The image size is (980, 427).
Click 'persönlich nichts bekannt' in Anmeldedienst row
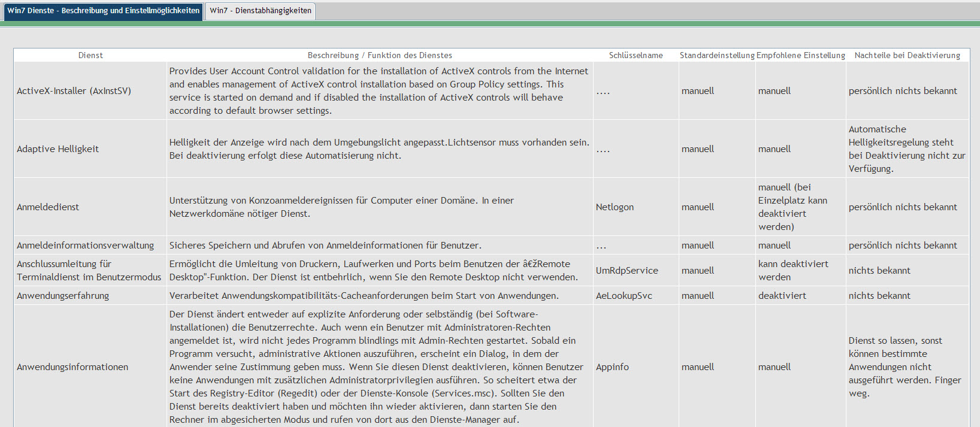tap(903, 207)
